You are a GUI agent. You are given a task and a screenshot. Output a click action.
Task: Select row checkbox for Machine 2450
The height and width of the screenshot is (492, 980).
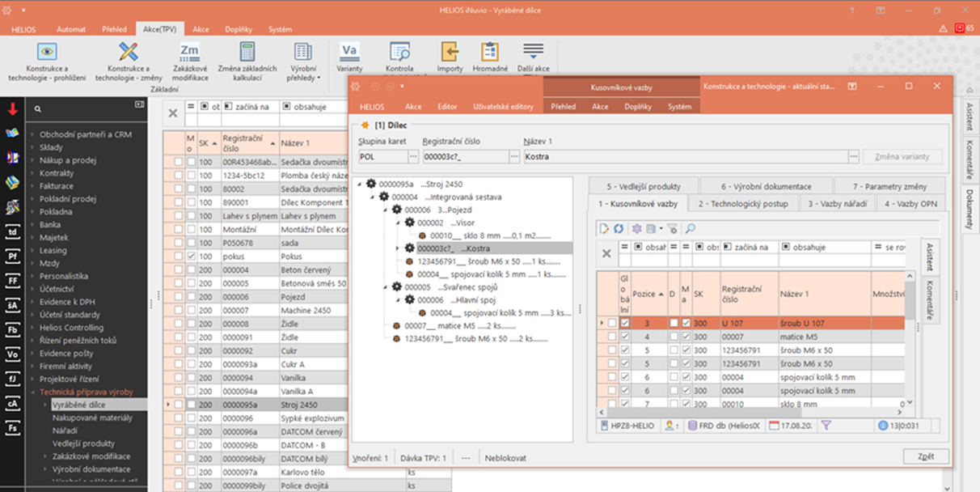tap(178, 310)
